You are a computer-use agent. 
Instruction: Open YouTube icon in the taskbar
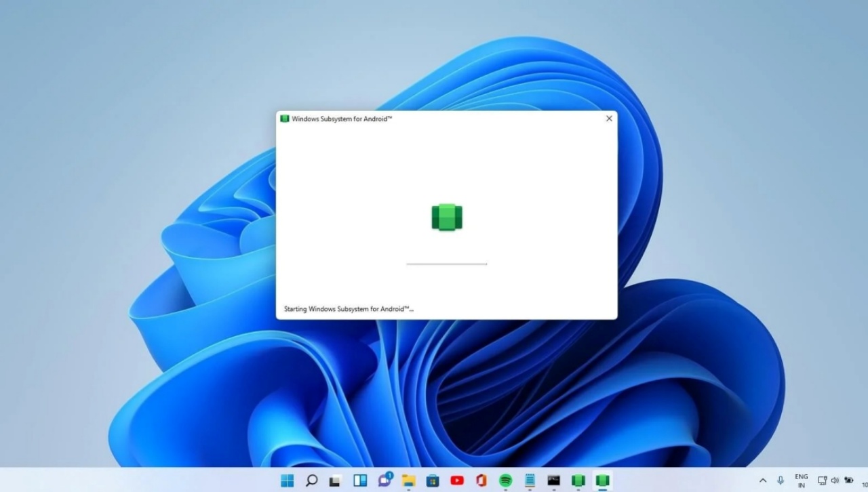click(457, 480)
